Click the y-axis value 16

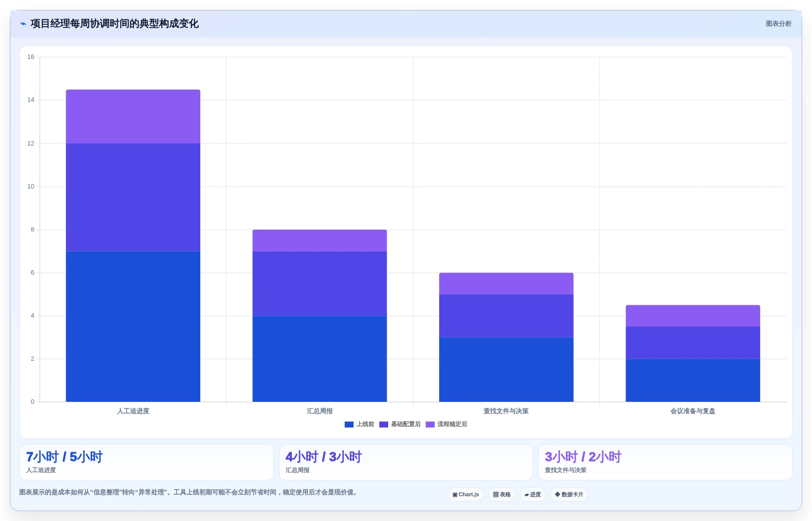point(31,57)
